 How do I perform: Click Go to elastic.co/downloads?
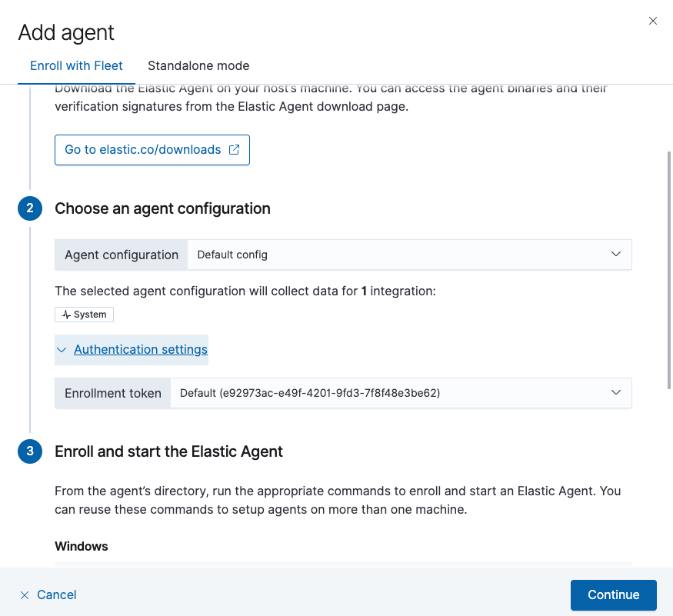(152, 150)
